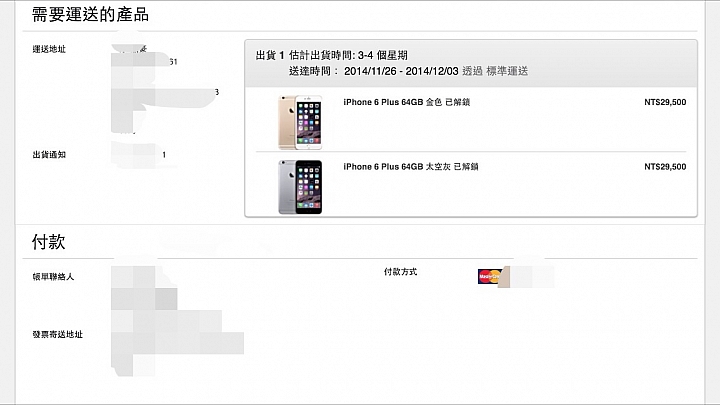This screenshot has width=720, height=405.
Task: Click the 付款方式 label
Action: [x=400, y=272]
